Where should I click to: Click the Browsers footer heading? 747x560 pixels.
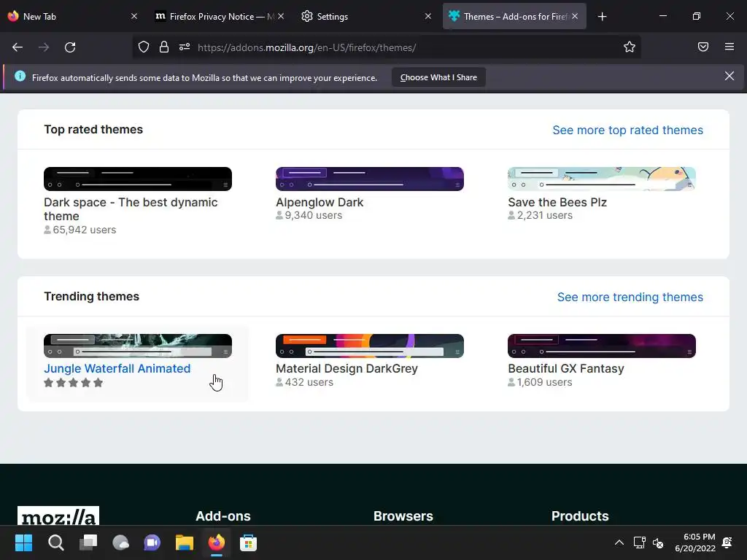403,516
